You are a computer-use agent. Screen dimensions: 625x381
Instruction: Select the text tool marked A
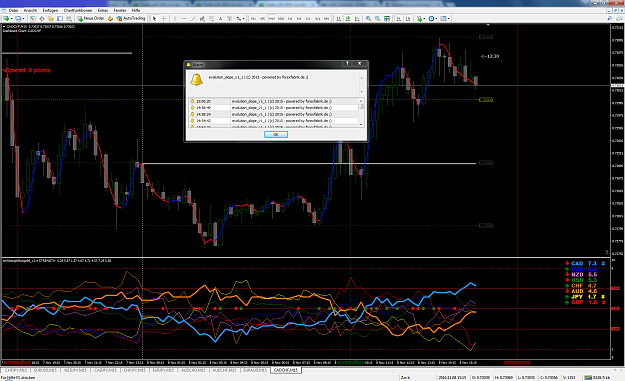(220, 18)
